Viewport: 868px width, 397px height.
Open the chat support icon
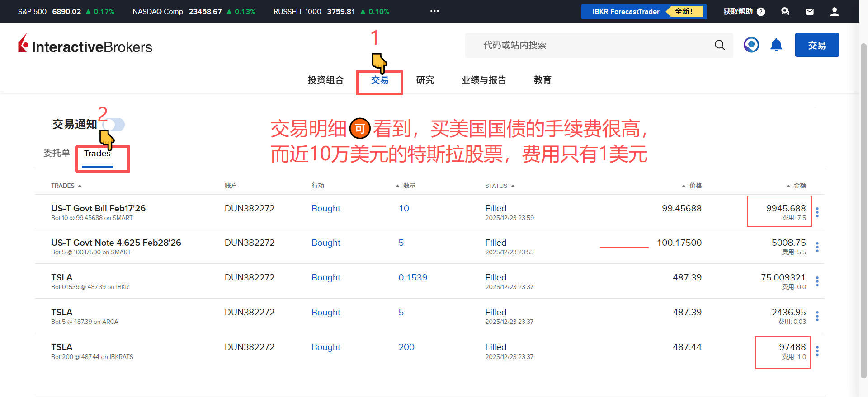[785, 12]
